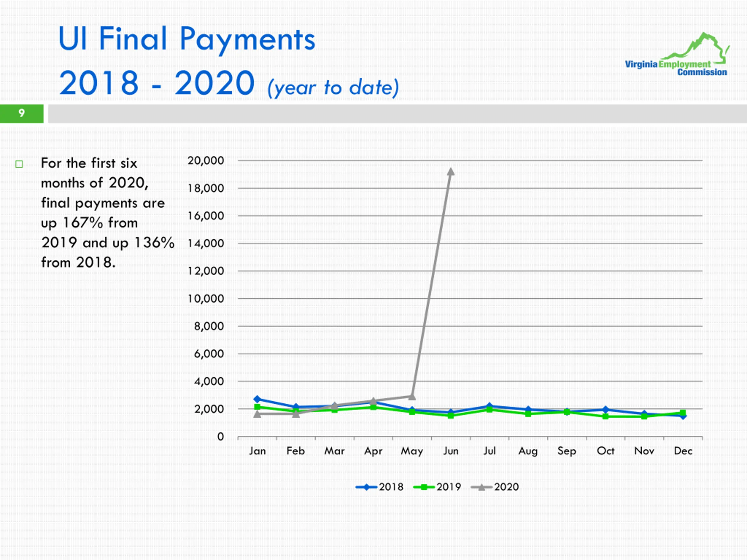Click the '18,000' y-axis label
Viewport: 747px width, 560px height.
click(x=206, y=188)
